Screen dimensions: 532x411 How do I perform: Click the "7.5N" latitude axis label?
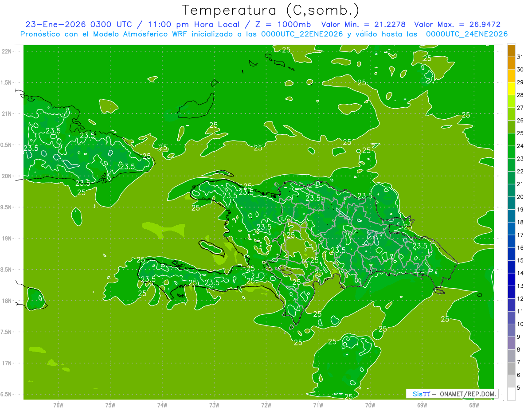point(7,332)
